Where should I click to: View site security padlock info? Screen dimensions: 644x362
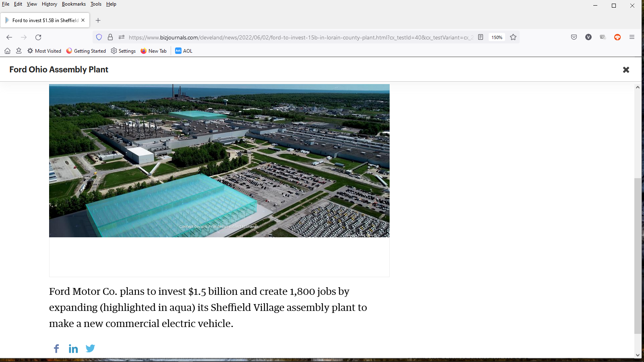(x=110, y=37)
